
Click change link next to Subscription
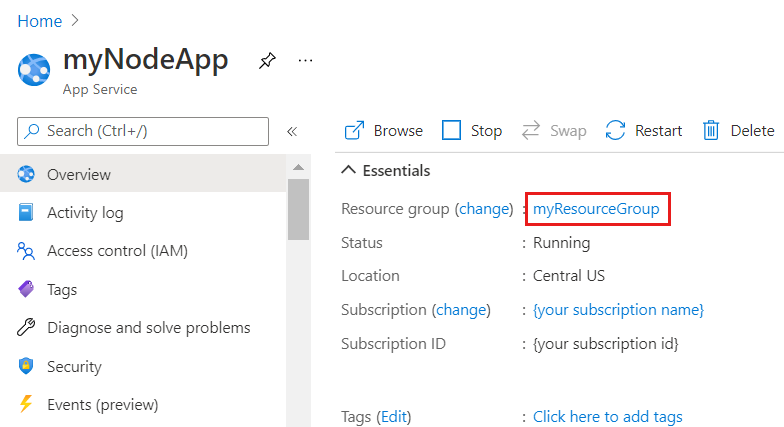[462, 310]
